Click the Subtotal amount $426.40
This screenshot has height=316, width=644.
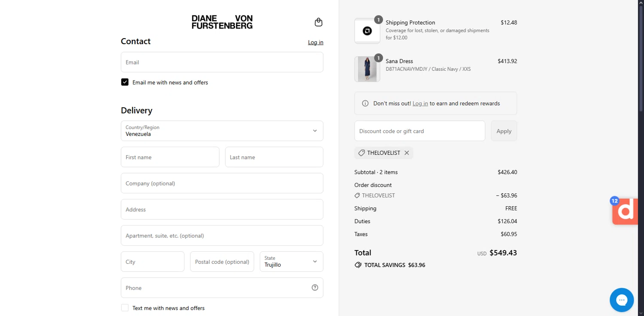tap(507, 172)
